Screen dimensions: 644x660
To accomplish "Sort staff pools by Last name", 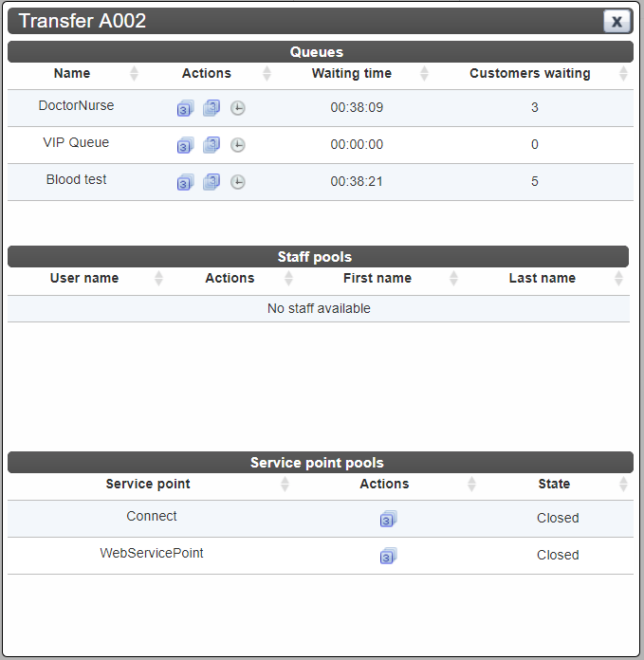I will tap(618, 278).
